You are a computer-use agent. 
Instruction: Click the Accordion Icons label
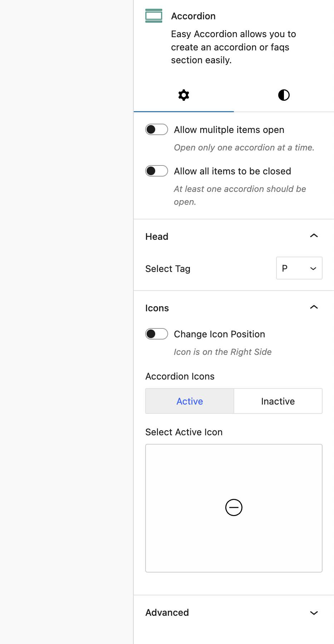pos(180,376)
